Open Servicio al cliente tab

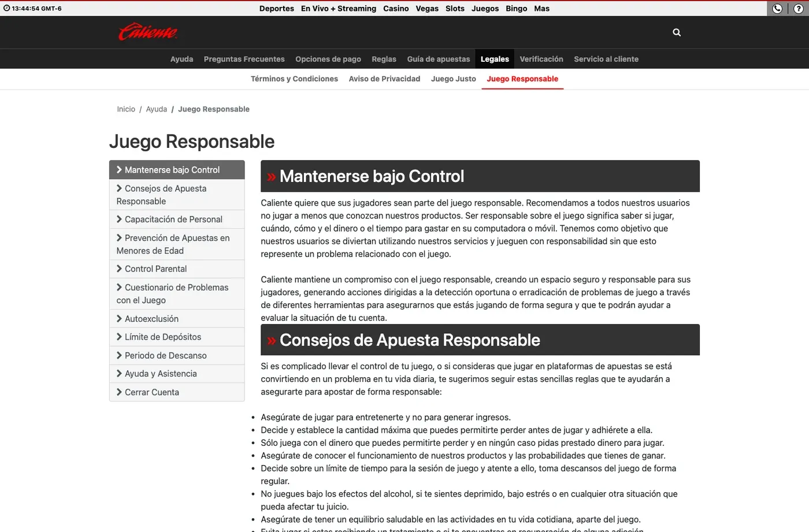[606, 59]
